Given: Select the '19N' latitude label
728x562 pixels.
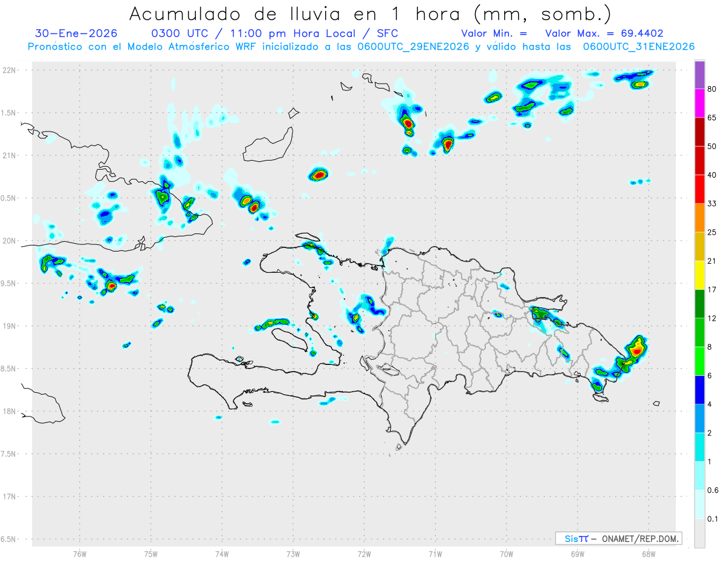Looking at the screenshot, I should (x=8, y=326).
